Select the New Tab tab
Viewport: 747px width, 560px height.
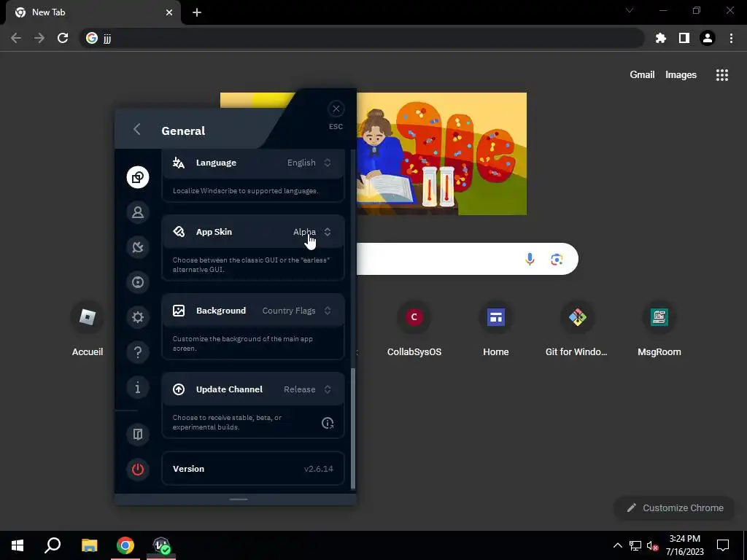(93, 13)
